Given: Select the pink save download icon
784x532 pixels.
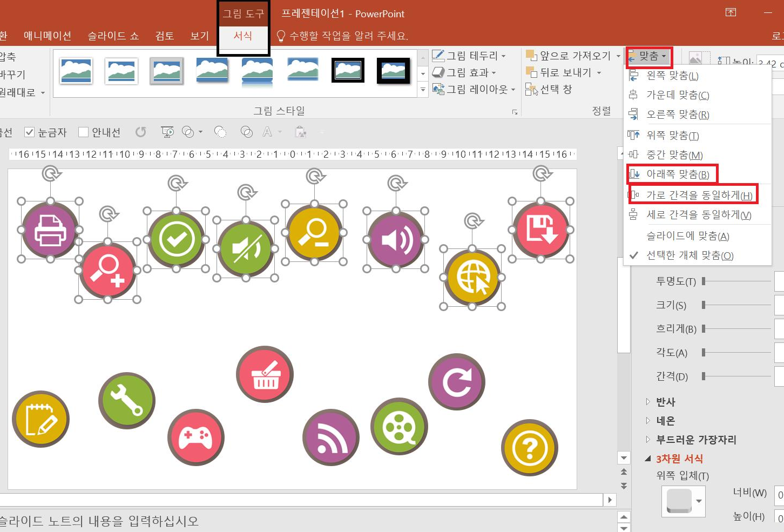Looking at the screenshot, I should 541,230.
